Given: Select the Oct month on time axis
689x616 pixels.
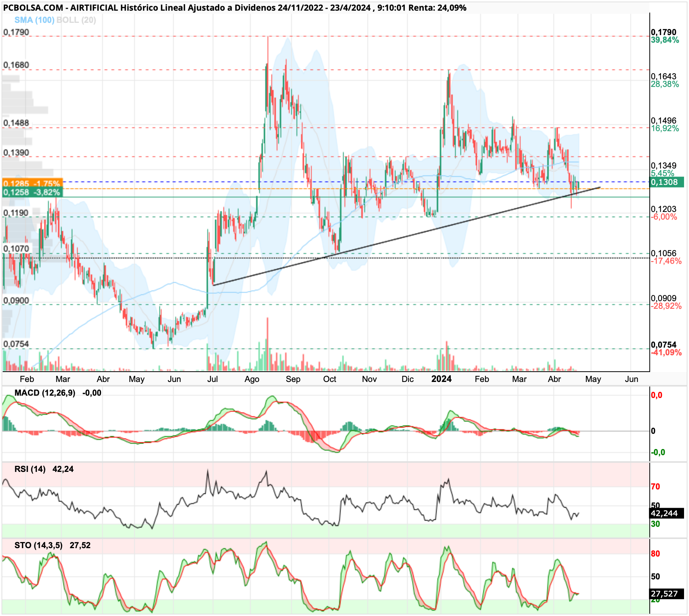Looking at the screenshot, I should point(329,379).
